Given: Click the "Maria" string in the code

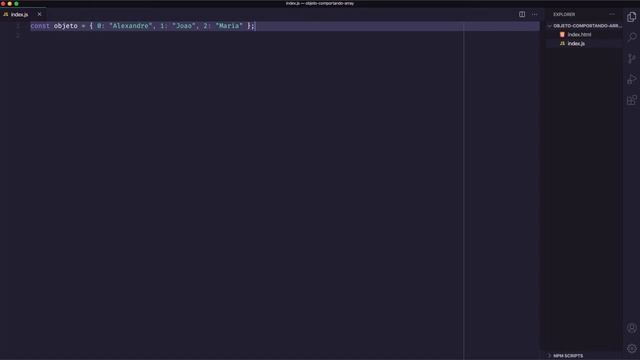Looking at the screenshot, I should (229, 26).
